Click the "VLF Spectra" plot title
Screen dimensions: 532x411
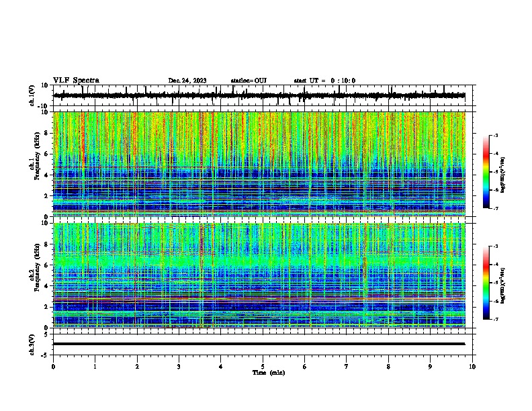point(76,81)
